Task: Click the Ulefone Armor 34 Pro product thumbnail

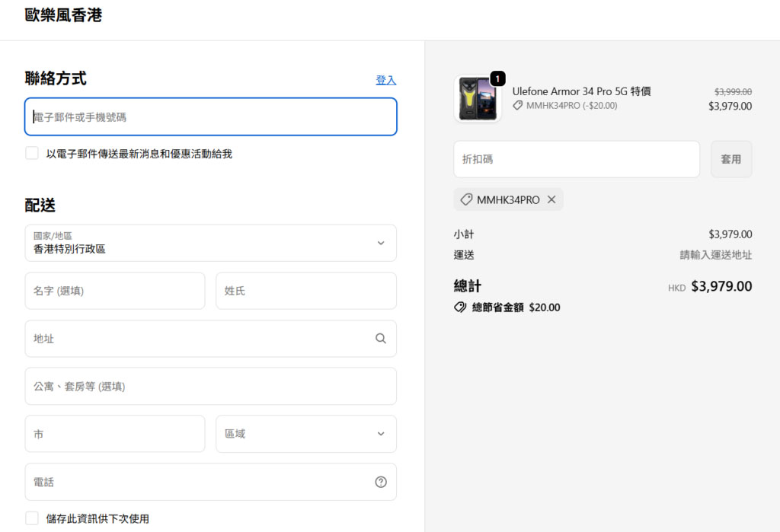Action: tap(478, 99)
